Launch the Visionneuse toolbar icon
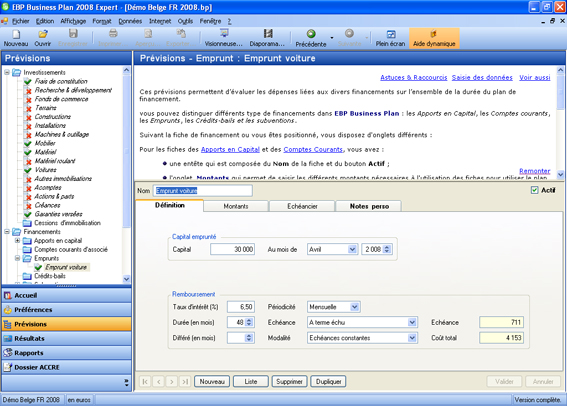 pos(224,34)
